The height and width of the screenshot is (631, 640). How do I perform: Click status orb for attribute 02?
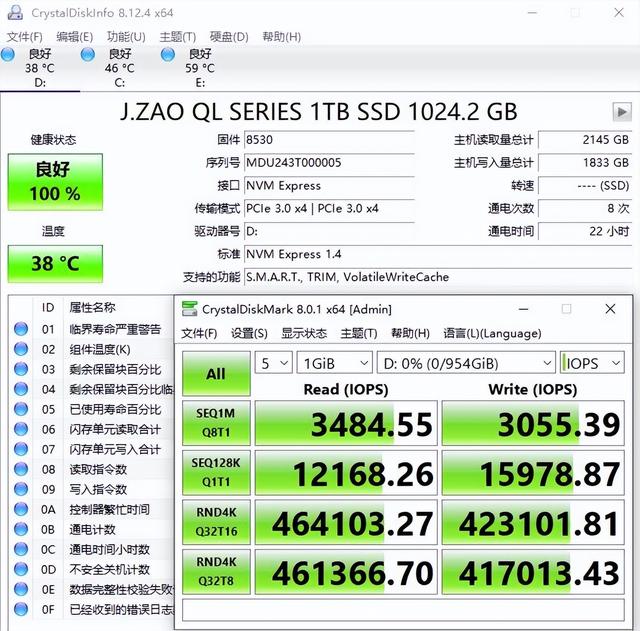coord(21,349)
